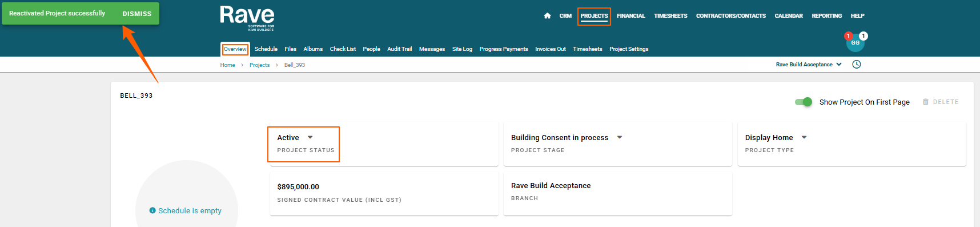
Task: Open the Timesheets top menu
Action: tap(670, 16)
